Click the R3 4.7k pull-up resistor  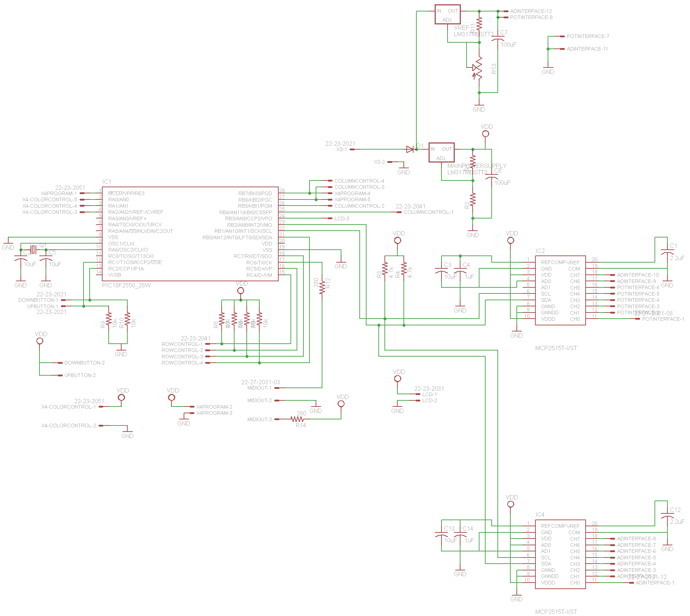tap(385, 269)
